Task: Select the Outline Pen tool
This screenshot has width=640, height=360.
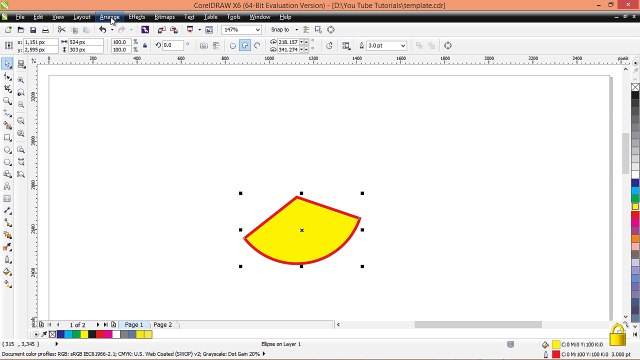Action: (7, 260)
